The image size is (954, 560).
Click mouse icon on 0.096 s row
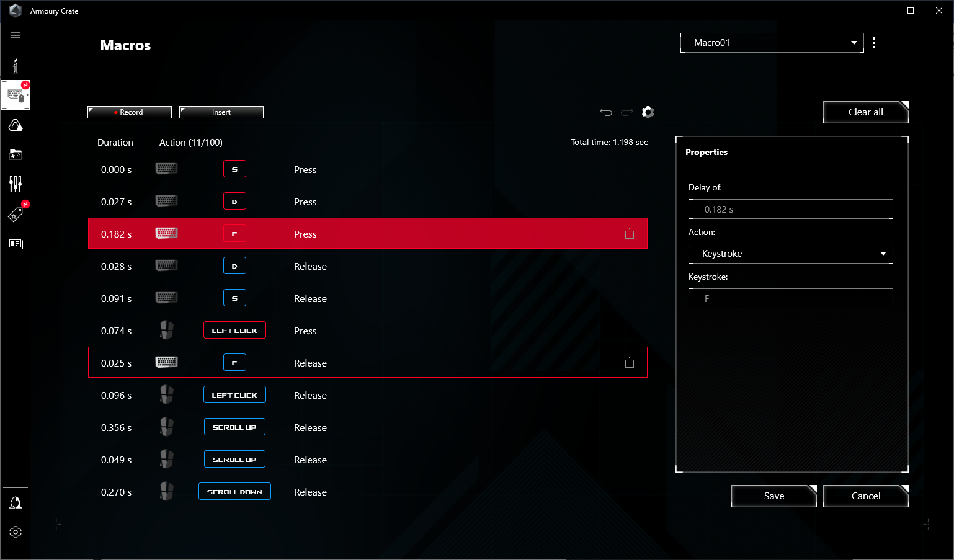coord(166,394)
